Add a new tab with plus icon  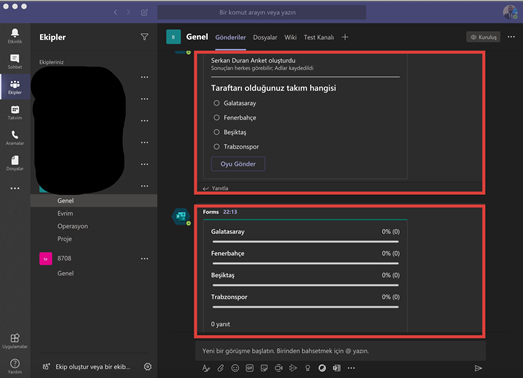[x=345, y=37]
